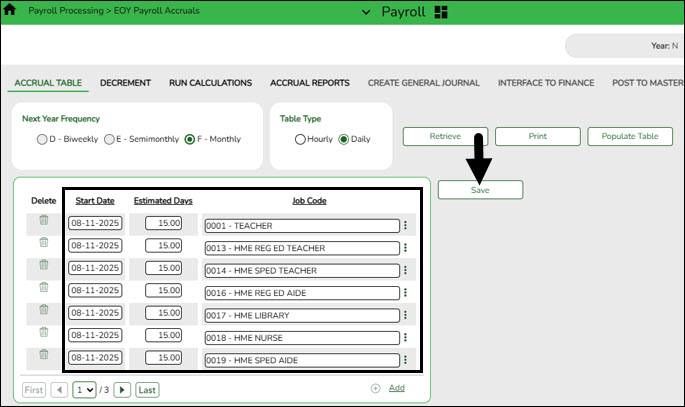The height and width of the screenshot is (407, 685).
Task: Choose Hourly table type
Action: 300,139
